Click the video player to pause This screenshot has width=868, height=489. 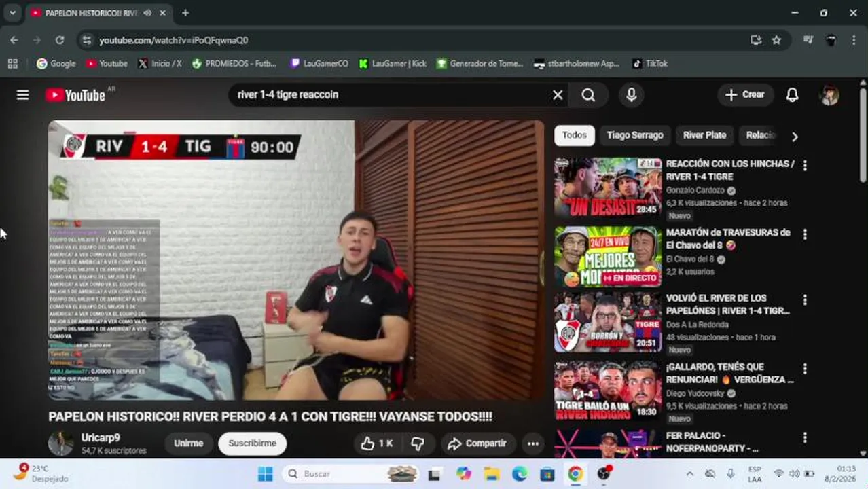[x=296, y=260]
